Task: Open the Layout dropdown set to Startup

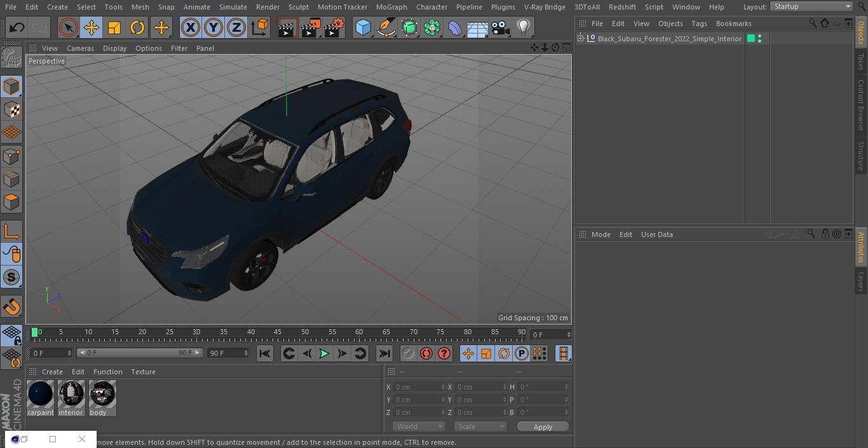Action: [812, 6]
